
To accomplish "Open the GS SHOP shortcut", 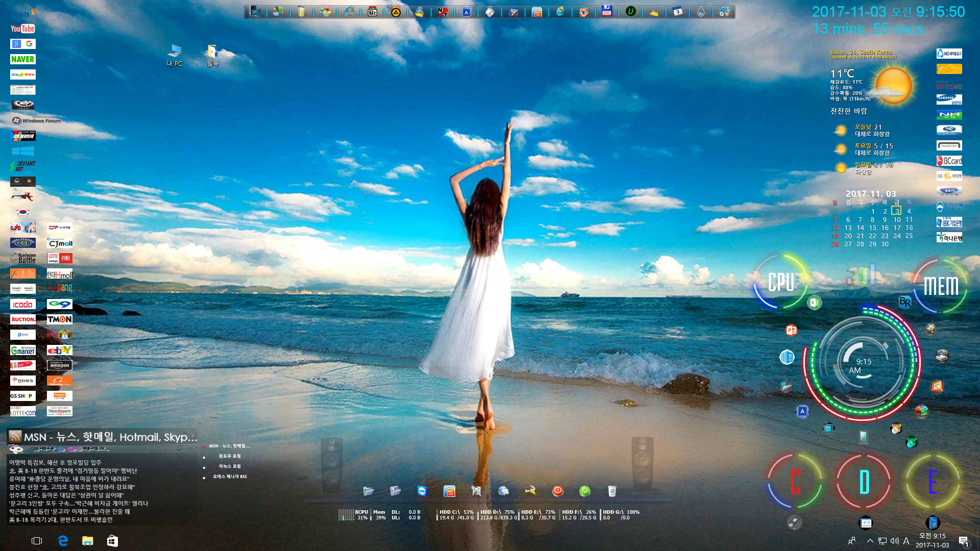I will coord(23,396).
